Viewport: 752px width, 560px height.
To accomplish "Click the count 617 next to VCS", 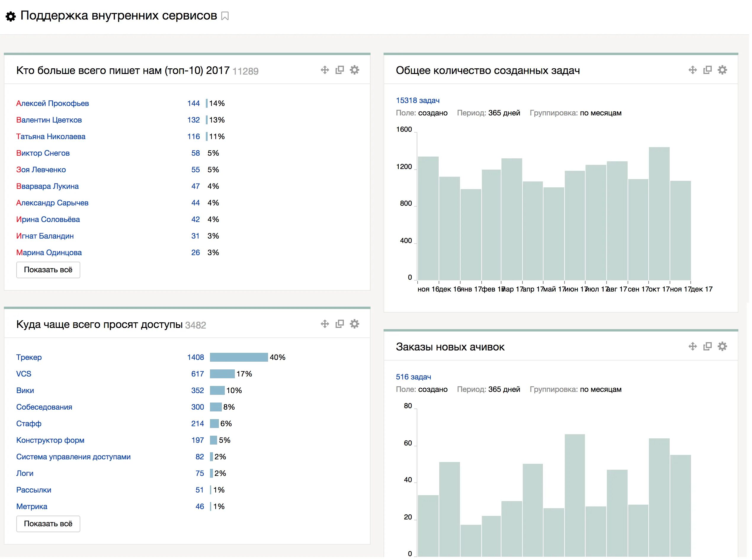I will [x=198, y=374].
